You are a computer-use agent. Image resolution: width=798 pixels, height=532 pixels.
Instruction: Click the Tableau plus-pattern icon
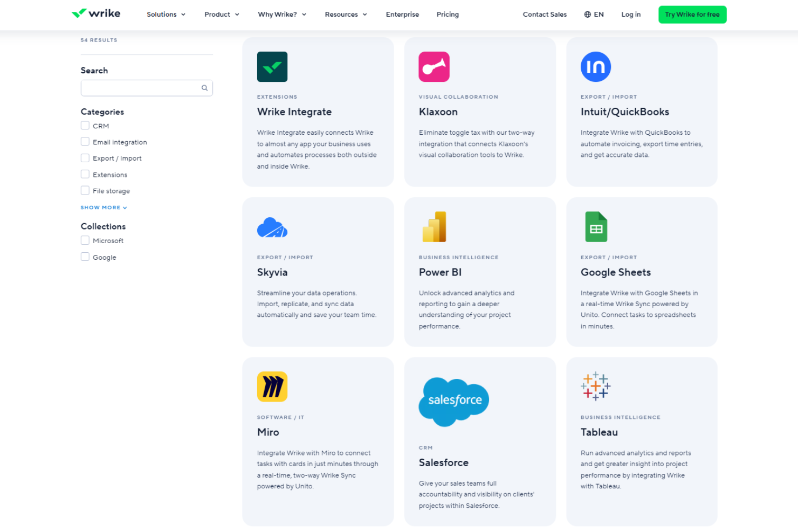click(x=596, y=386)
